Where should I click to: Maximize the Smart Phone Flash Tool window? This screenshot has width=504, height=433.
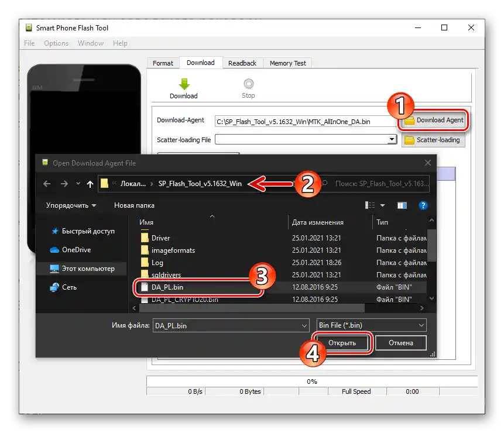tap(444, 28)
